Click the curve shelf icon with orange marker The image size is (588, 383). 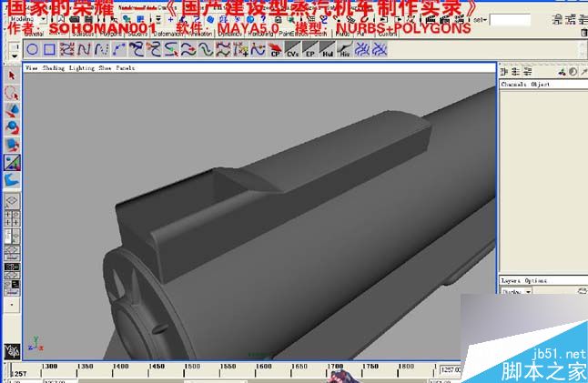pyautogui.click(x=154, y=49)
